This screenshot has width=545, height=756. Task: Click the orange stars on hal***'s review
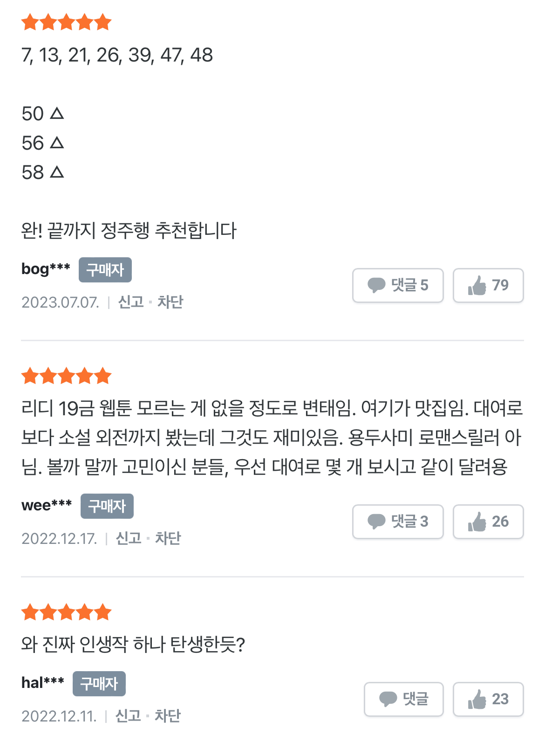(x=66, y=612)
